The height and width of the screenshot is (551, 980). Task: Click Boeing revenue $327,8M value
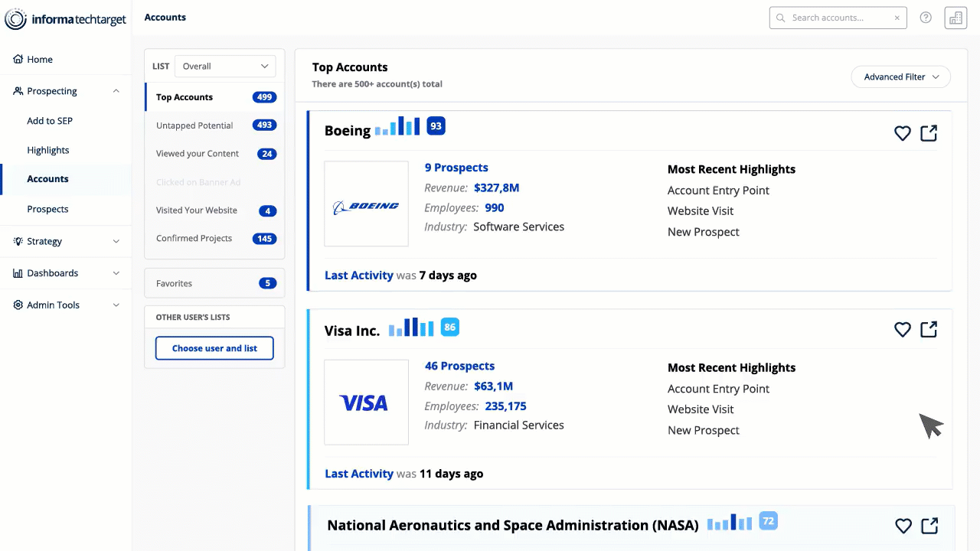click(497, 187)
